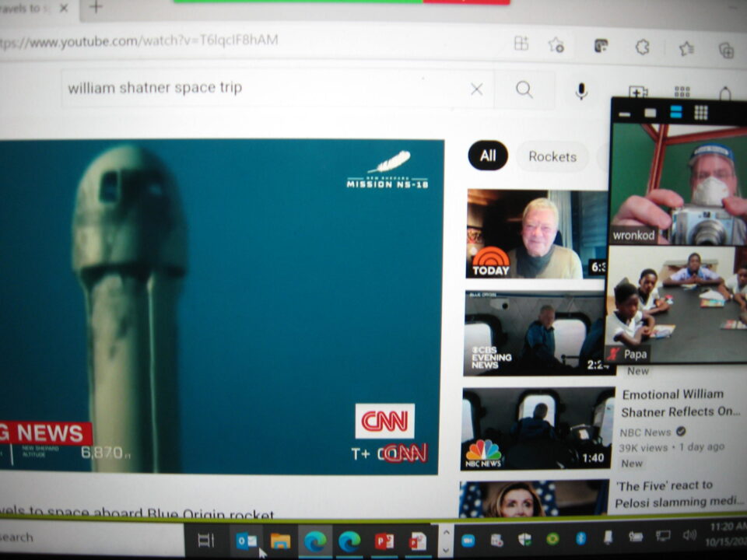
Task: Switch Zoom window to stacked speaker view
Action: (x=675, y=112)
